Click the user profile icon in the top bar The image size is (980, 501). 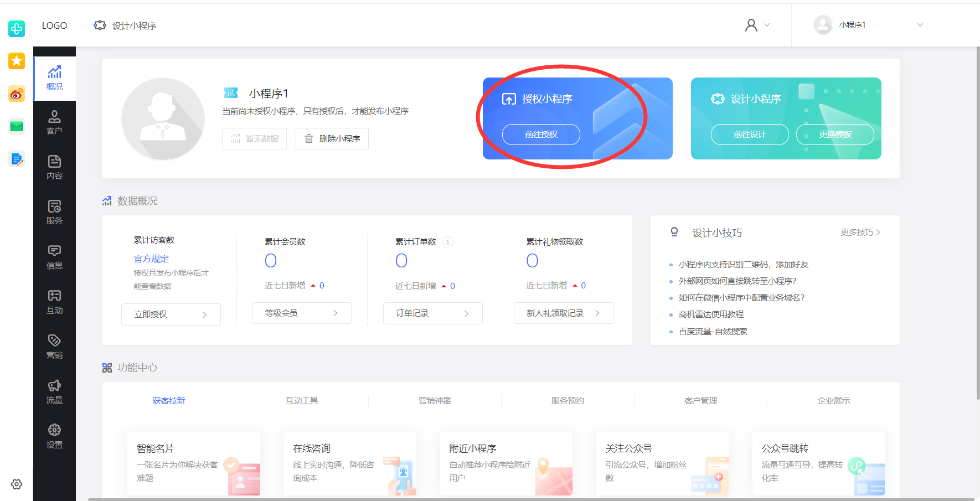tap(751, 25)
